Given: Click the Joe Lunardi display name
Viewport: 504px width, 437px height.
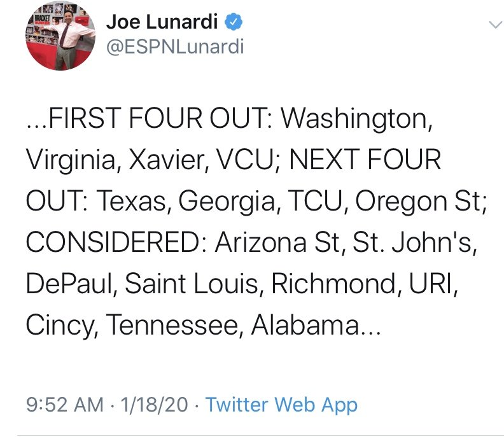Looking at the screenshot, I should pyautogui.click(x=162, y=22).
